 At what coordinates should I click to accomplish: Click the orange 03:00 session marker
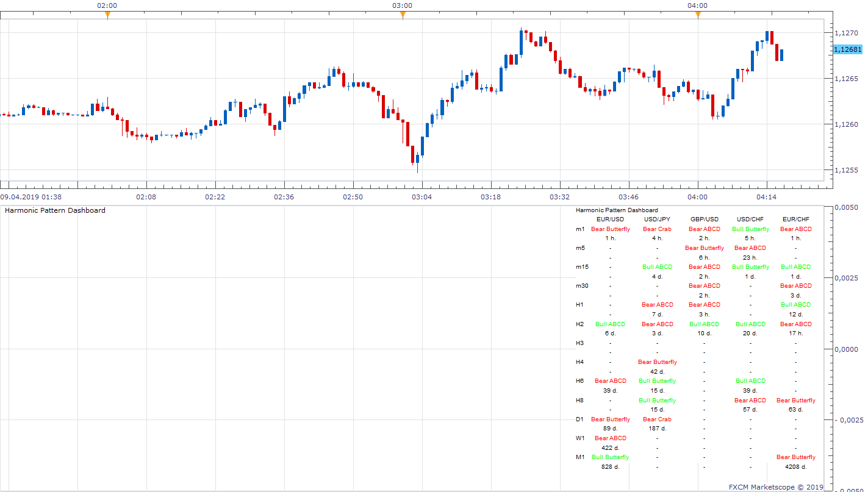(403, 15)
